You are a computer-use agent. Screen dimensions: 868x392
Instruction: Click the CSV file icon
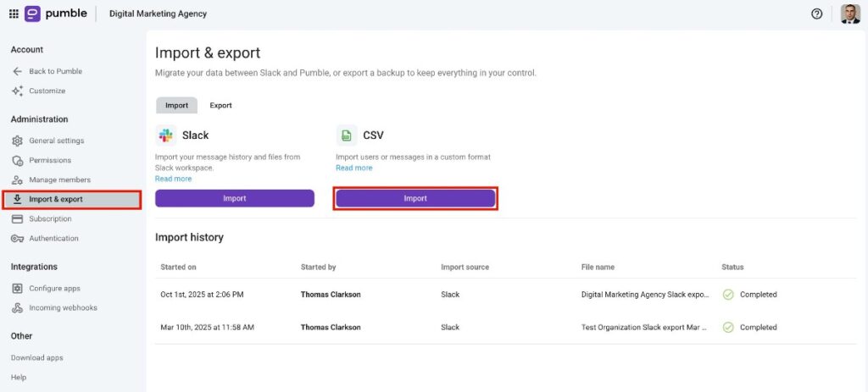pos(347,135)
